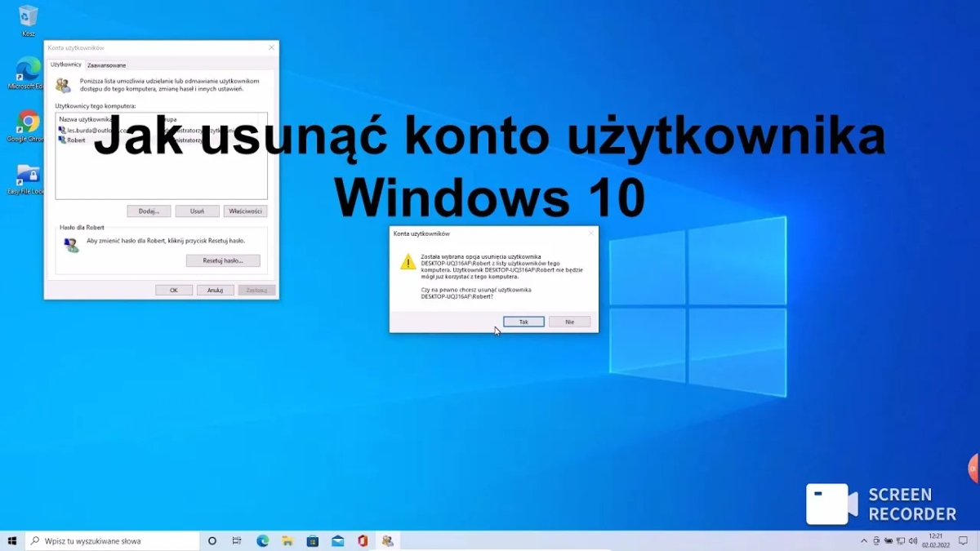Expand the hidden system tray icons
This screenshot has height=551, width=980.
[864, 540]
